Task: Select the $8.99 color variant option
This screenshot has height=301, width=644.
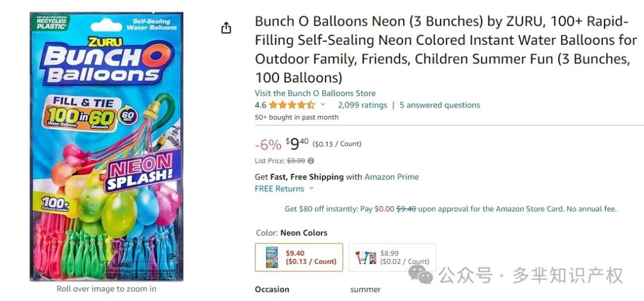Action: pos(392,257)
